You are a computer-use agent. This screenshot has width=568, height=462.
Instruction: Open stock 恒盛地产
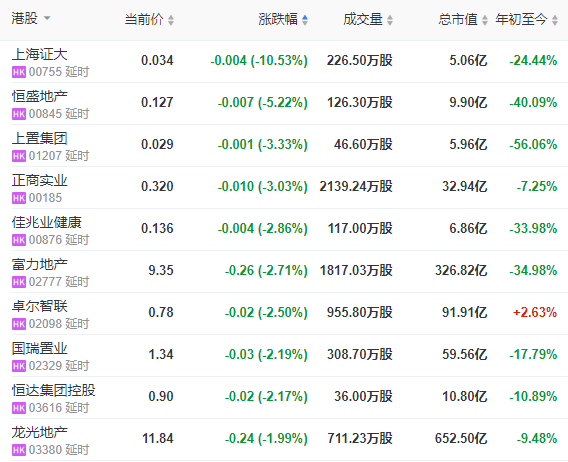click(39, 96)
